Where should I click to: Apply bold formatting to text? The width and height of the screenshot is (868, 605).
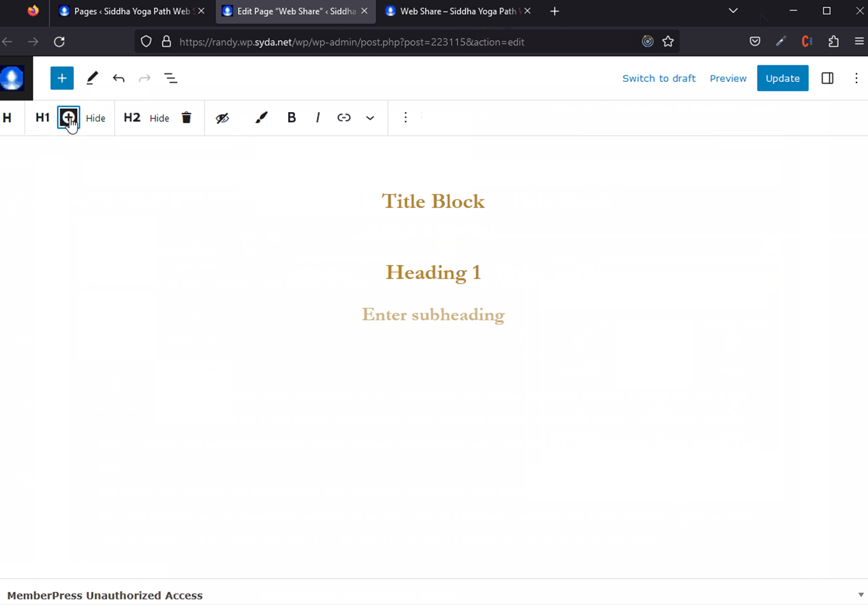(x=291, y=118)
